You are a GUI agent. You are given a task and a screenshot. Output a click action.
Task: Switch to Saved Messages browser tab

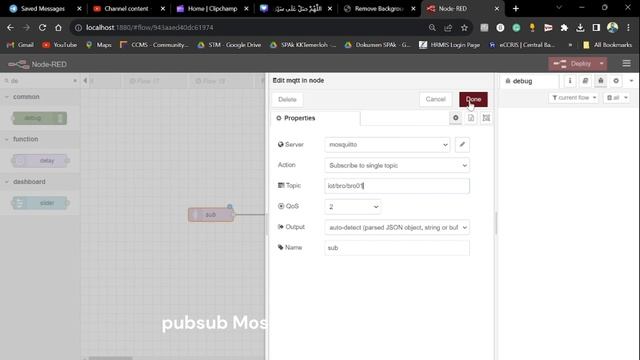(42, 9)
